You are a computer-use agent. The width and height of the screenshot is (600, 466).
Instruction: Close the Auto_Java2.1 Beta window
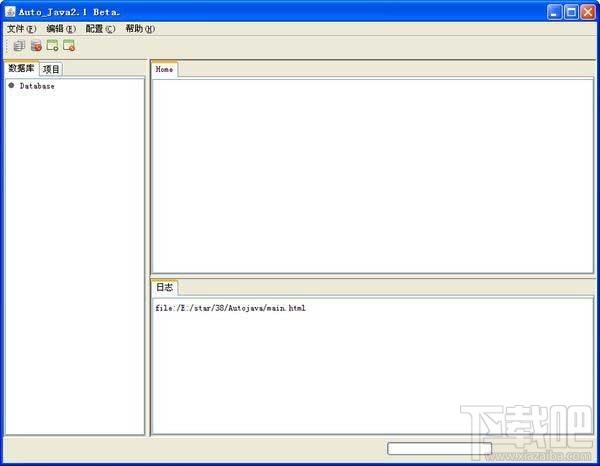[588, 12]
